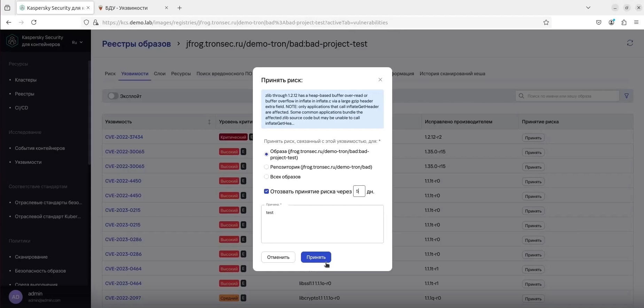
Task: Click the Kaspersky Security logo icon
Action: point(12,41)
